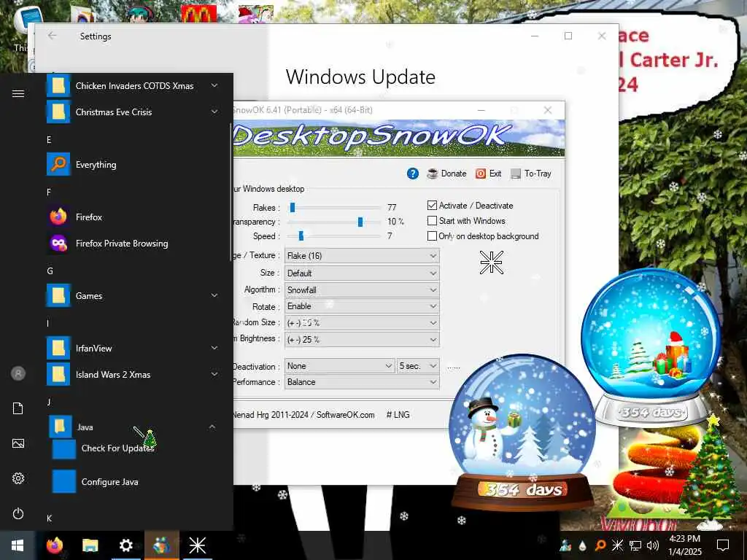Open Configure Java from Start menu
Image resolution: width=747 pixels, height=560 pixels.
[135, 482]
